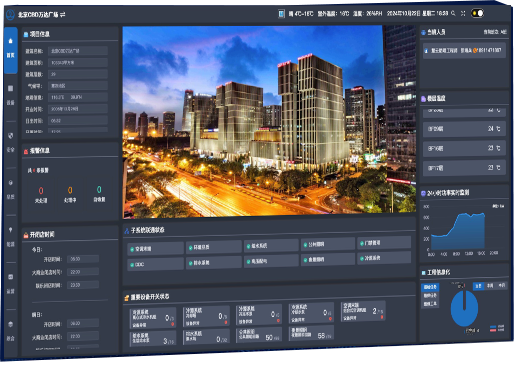This screenshot has height=373, width=515.
Task: Click the search magnifier icon in header
Action: point(453,13)
